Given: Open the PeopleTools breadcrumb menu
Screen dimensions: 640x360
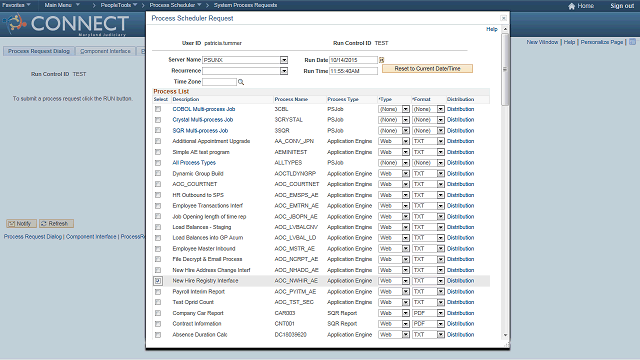Looking at the screenshot, I should [119, 5].
